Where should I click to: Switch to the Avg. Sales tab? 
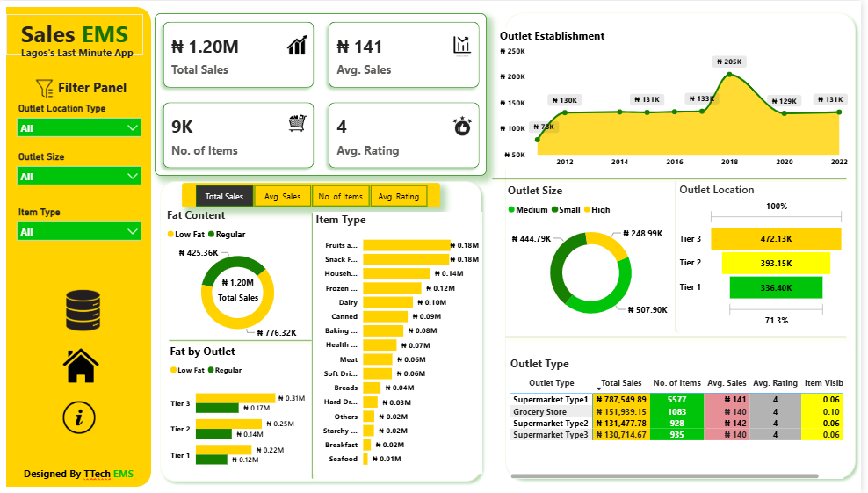point(282,197)
